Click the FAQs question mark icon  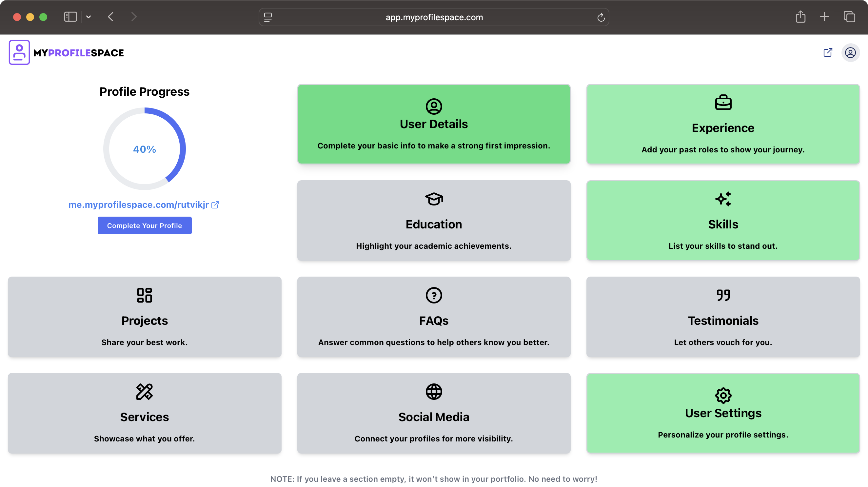click(x=434, y=295)
